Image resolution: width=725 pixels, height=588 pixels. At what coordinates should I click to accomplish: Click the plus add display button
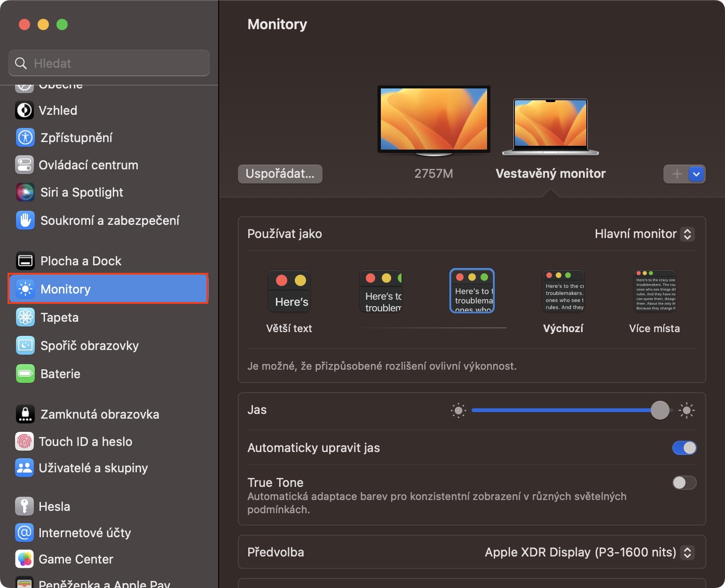tap(677, 174)
